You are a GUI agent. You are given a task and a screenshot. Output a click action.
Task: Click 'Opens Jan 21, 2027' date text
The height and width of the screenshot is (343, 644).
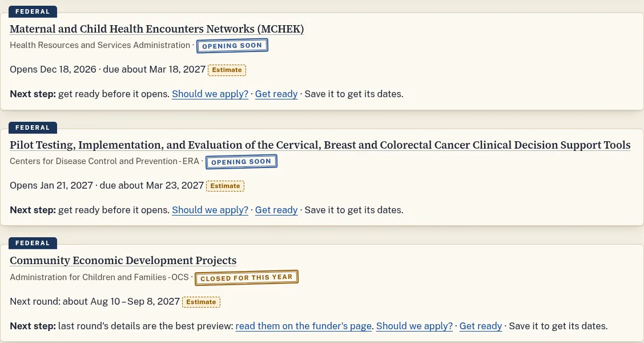click(51, 185)
